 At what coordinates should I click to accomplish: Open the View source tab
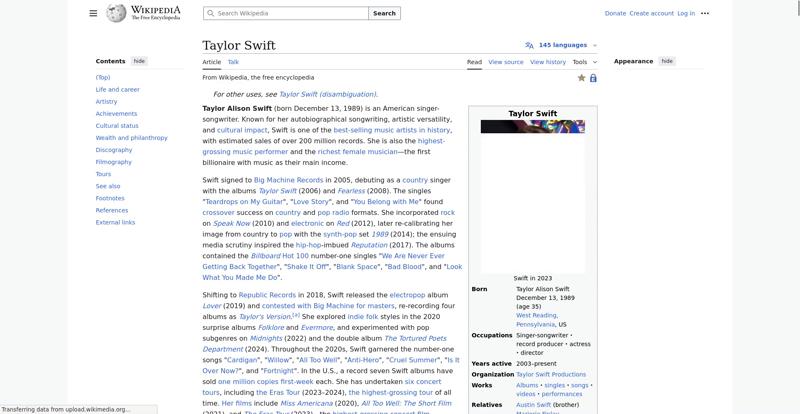click(506, 62)
